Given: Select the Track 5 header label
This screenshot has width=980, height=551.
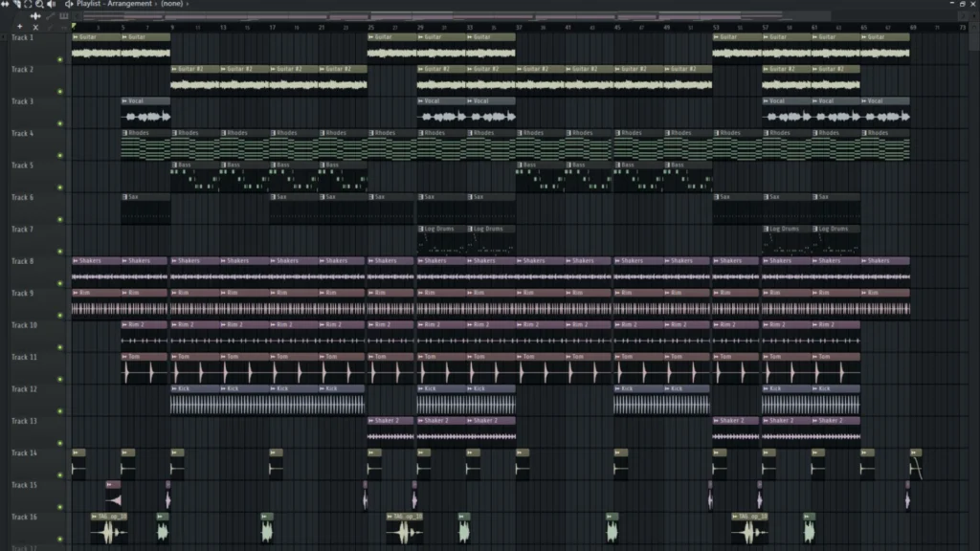Looking at the screenshot, I should (23, 165).
